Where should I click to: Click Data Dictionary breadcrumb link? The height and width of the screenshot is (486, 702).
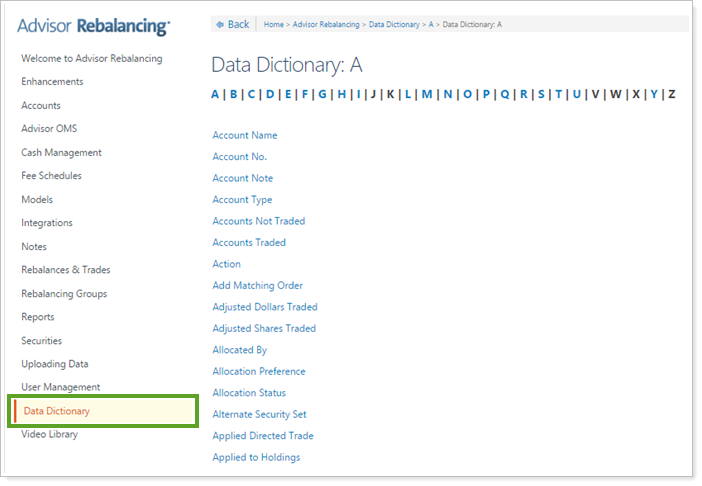point(394,24)
